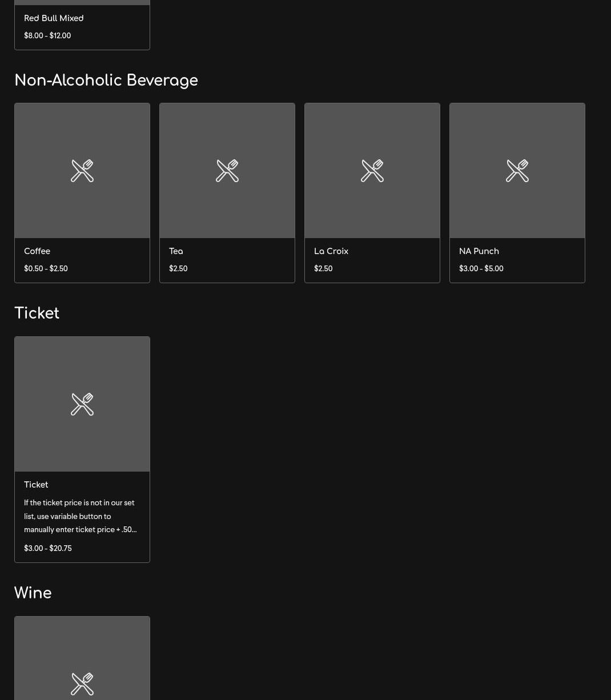The image size is (611, 700).
Task: Open the Ticket item name in card
Action: point(36,485)
